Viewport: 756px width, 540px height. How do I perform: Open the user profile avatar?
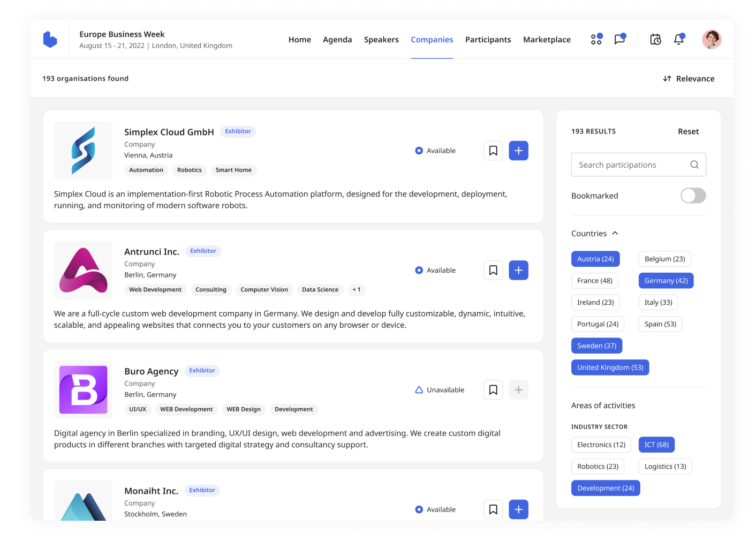click(712, 39)
